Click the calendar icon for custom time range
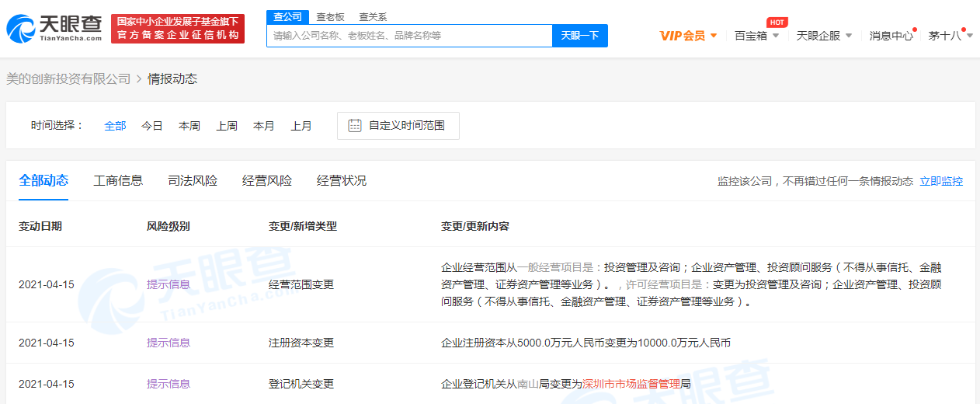 [355, 125]
